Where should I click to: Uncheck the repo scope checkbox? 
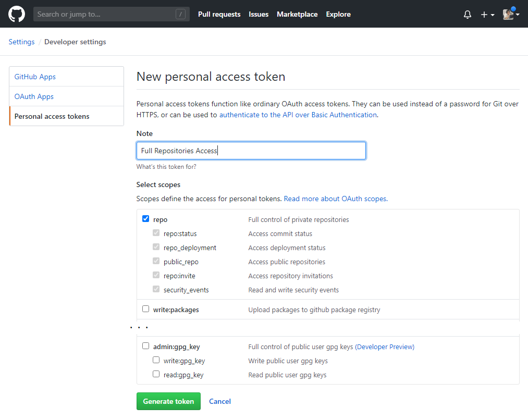point(146,219)
